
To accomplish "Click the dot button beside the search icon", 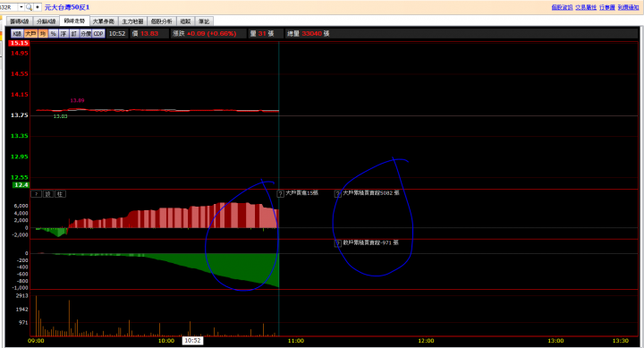I will [38, 7].
